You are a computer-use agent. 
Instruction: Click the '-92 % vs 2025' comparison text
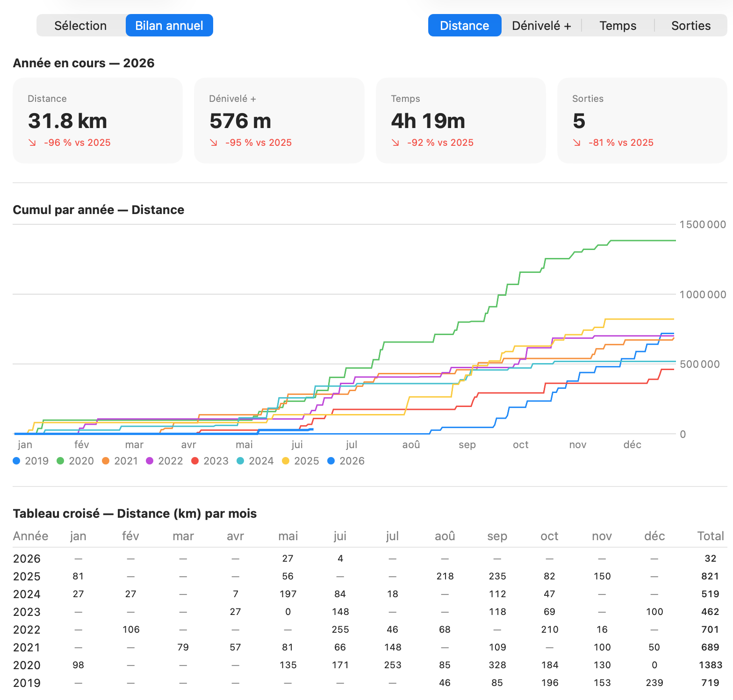[440, 143]
